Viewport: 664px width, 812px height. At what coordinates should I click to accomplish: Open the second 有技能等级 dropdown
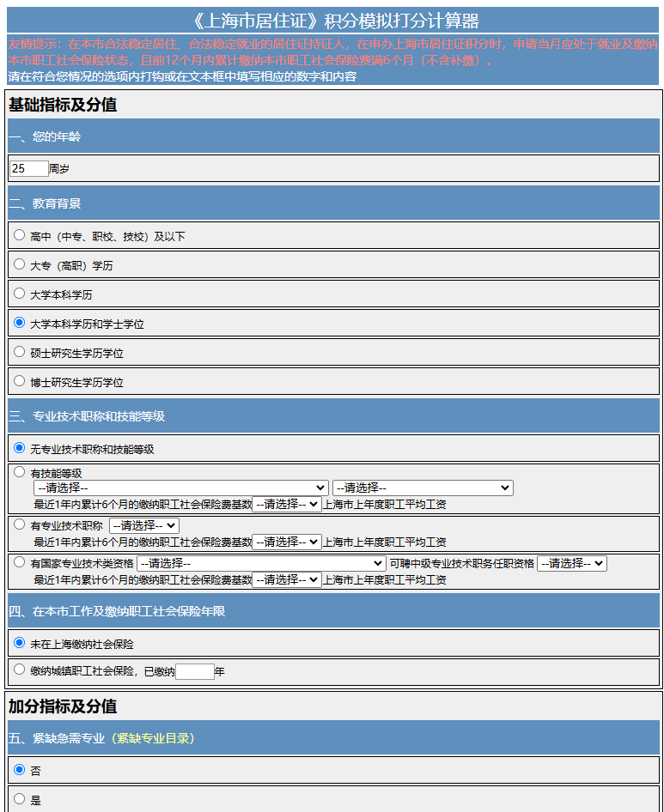[423, 488]
